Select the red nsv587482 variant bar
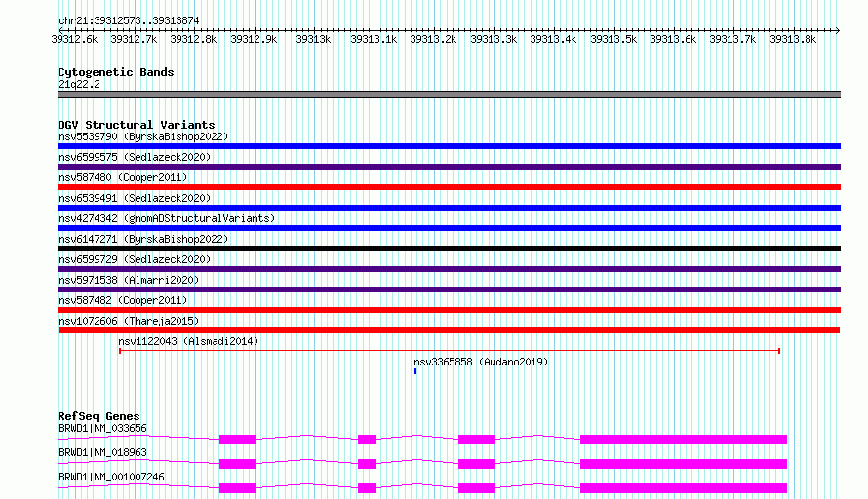The height and width of the screenshot is (499, 868). (x=449, y=310)
